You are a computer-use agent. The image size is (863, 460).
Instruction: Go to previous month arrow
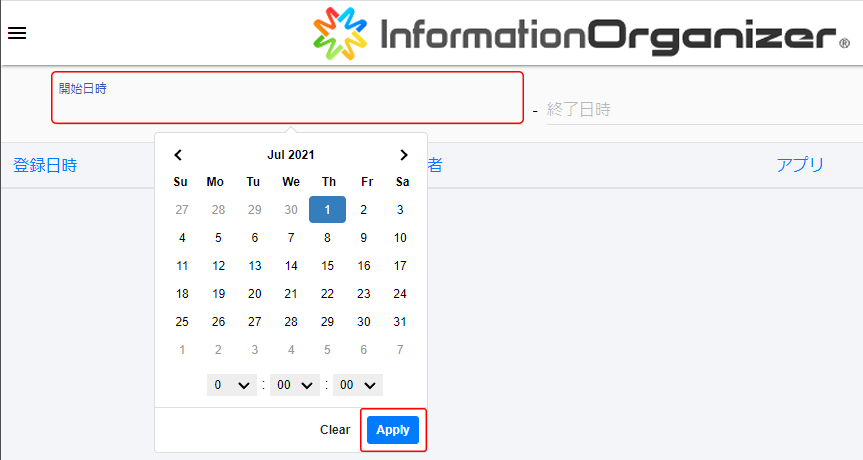click(178, 155)
